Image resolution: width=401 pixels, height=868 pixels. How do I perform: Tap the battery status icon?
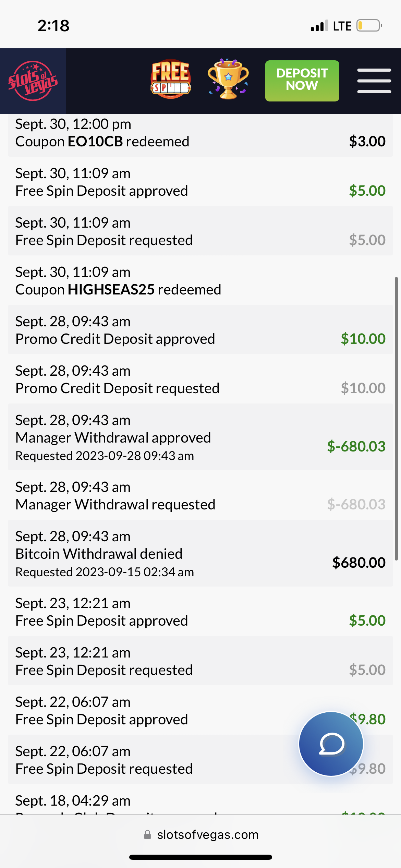pos(369,26)
